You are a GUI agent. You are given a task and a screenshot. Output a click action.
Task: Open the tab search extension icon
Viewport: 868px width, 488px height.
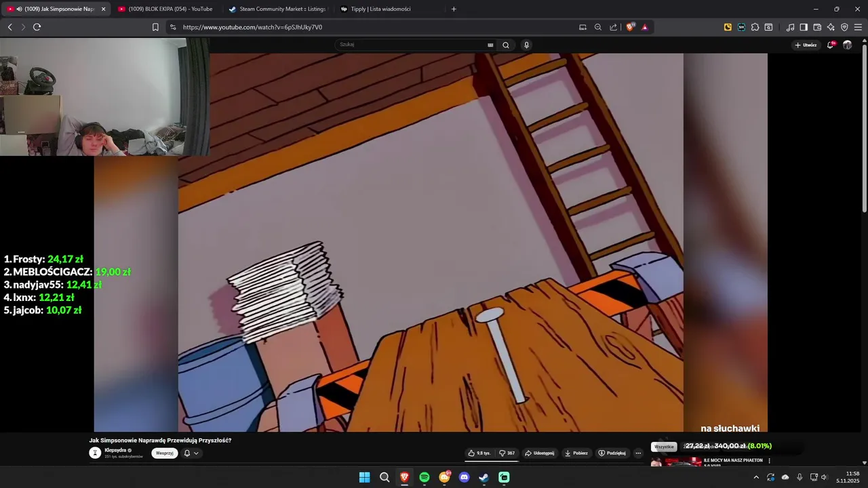768,27
